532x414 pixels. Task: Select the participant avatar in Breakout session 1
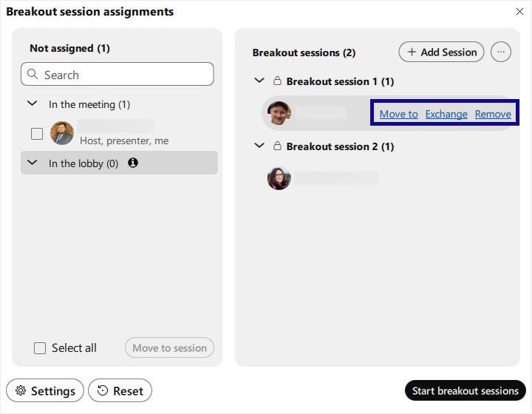(279, 113)
